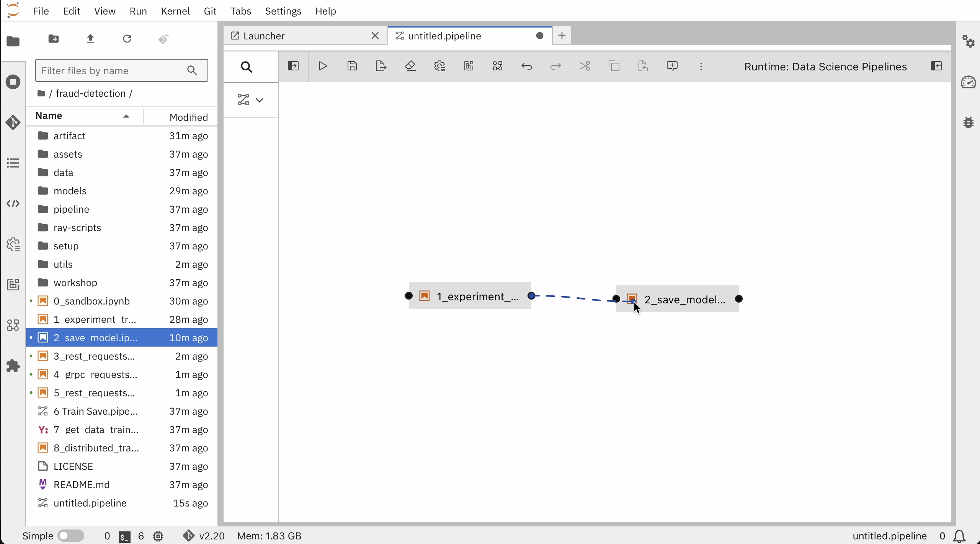The image size is (980, 544).
Task: Click the new tab plus button
Action: (x=562, y=36)
